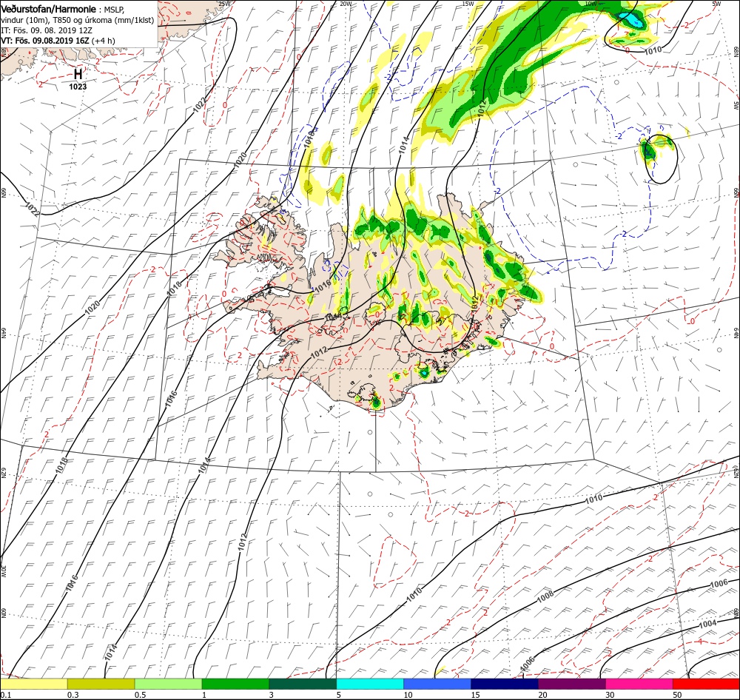Click the legend value label 0.5
The width and height of the screenshot is (740, 700).
pos(141,694)
